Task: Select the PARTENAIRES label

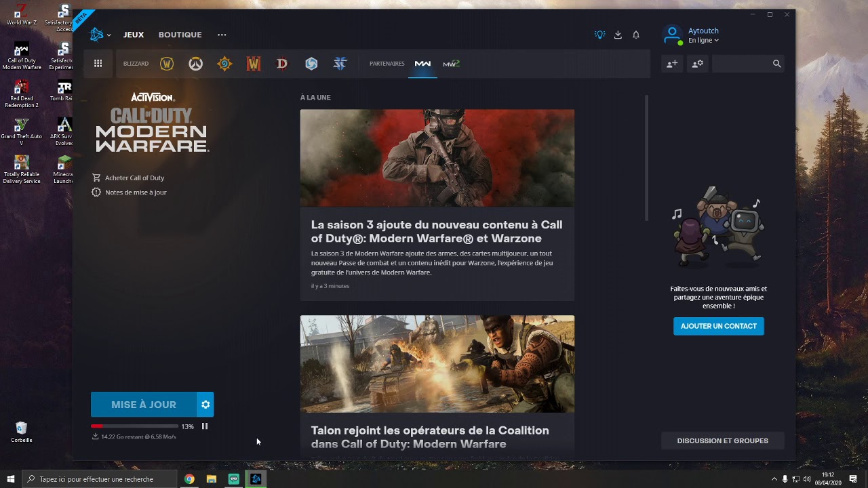Action: coord(387,64)
